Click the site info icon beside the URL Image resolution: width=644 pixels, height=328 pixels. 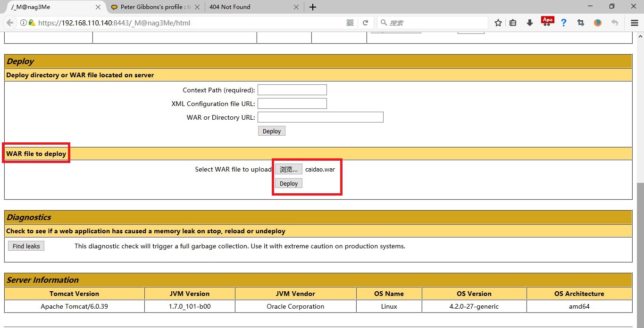point(24,23)
